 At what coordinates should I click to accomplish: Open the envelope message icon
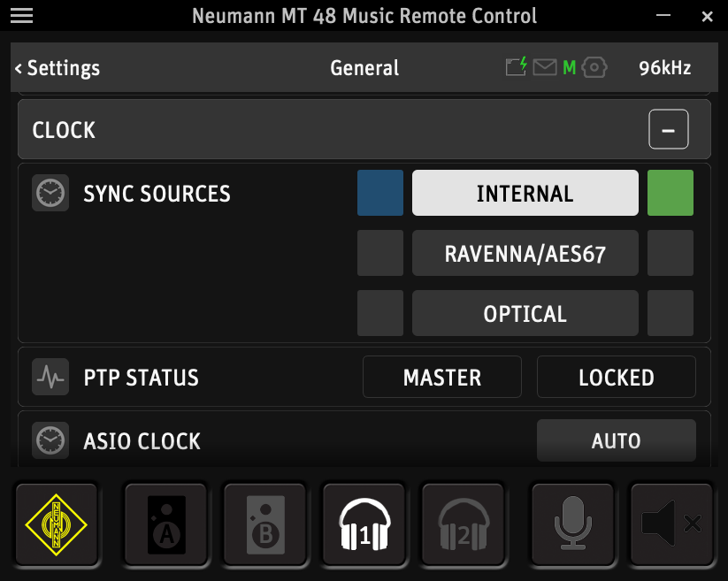(x=545, y=67)
